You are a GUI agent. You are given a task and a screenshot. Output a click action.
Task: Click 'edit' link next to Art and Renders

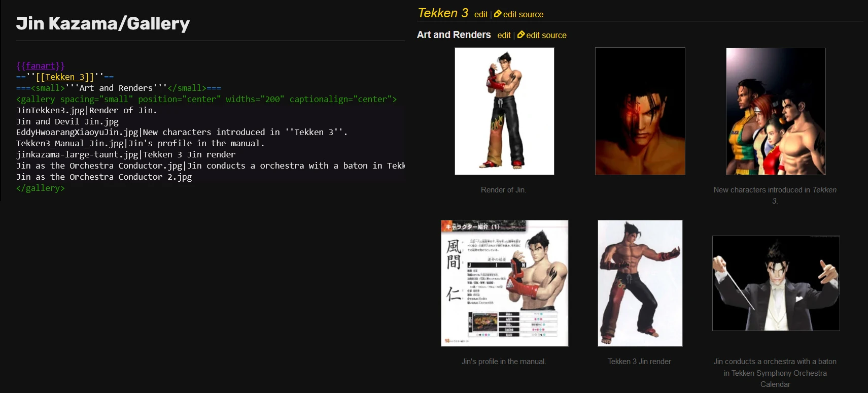click(x=504, y=36)
